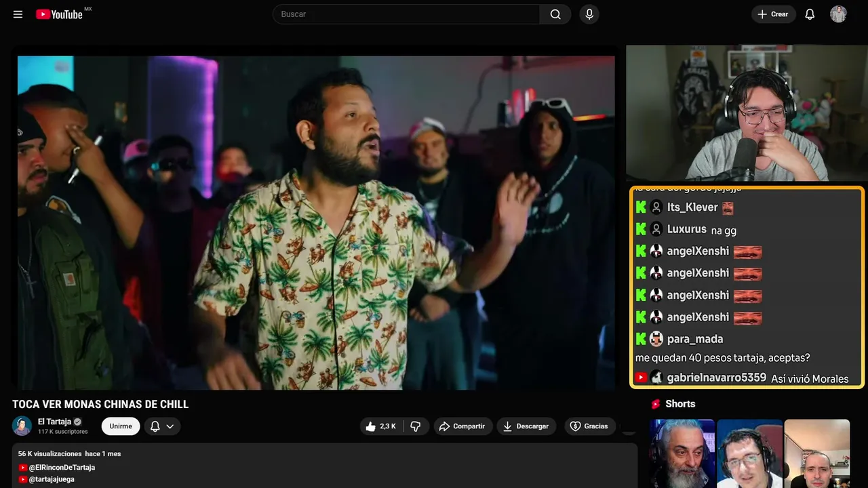Share the video with Compartir
Viewport: 868px width, 488px height.
point(463,426)
